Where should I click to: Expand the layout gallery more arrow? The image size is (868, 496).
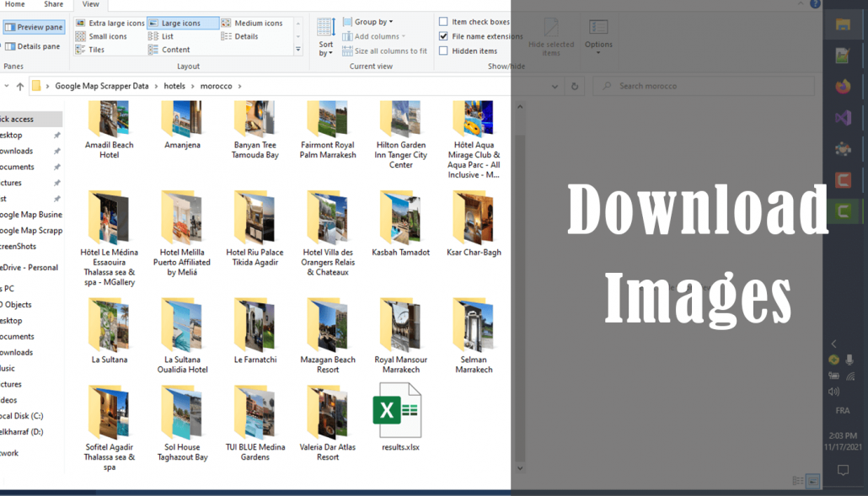pyautogui.click(x=297, y=50)
